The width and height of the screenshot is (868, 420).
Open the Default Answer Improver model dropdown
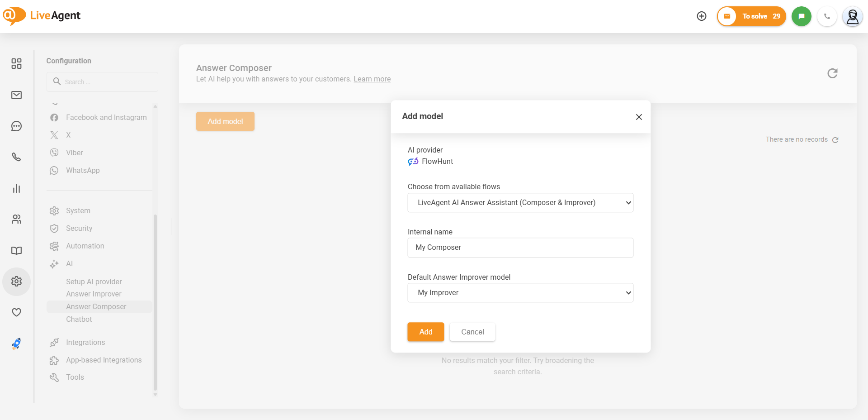(x=520, y=293)
